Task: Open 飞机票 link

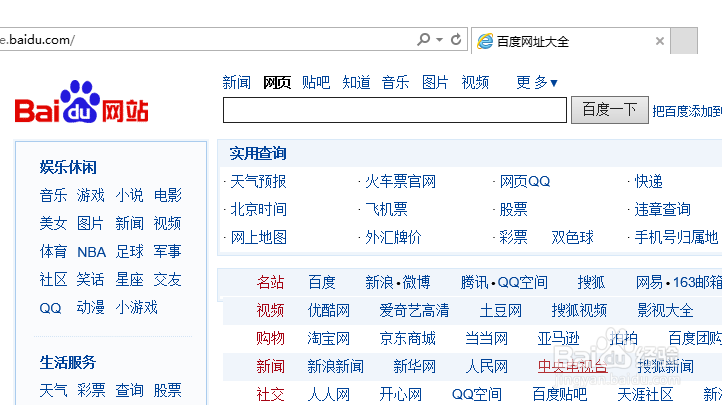Action: pos(386,210)
